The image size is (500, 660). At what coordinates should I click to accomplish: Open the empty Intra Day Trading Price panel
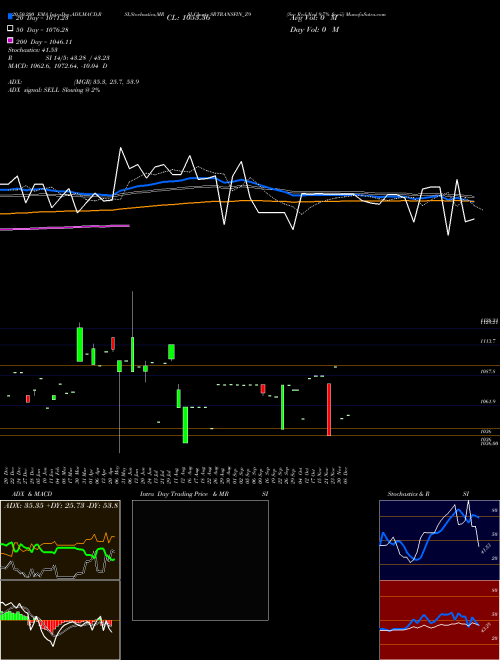coord(200,560)
